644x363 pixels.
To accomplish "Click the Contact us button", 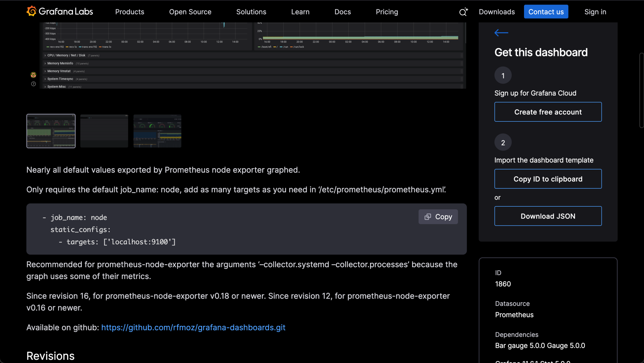I will point(546,12).
